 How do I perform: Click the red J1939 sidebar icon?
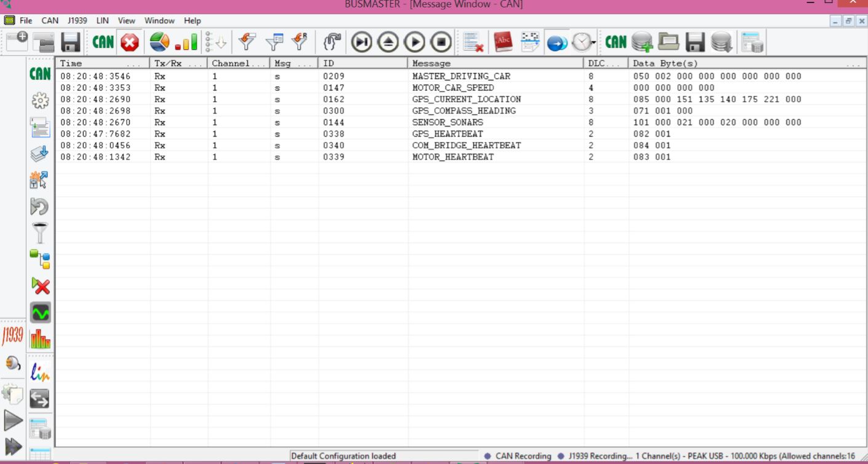click(x=12, y=336)
